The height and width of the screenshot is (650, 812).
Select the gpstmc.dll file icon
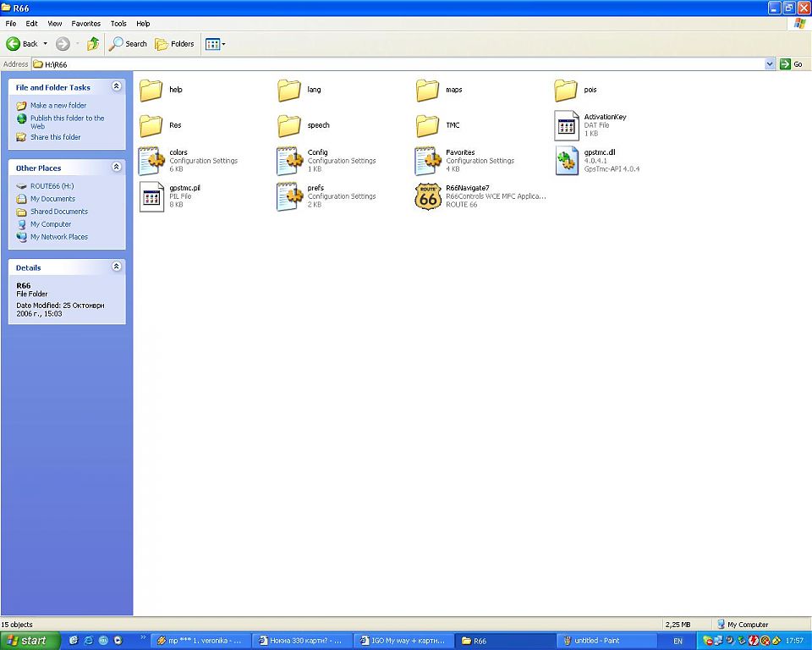(x=567, y=161)
